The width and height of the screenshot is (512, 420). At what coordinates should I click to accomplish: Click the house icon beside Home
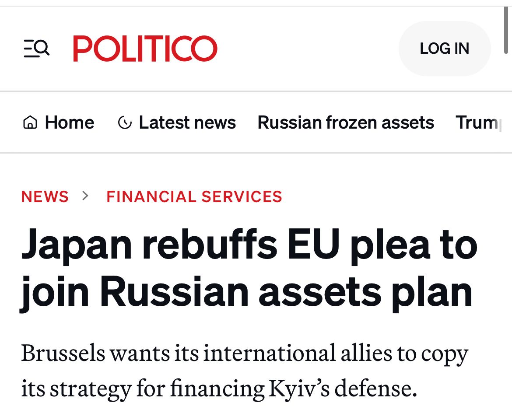[30, 123]
